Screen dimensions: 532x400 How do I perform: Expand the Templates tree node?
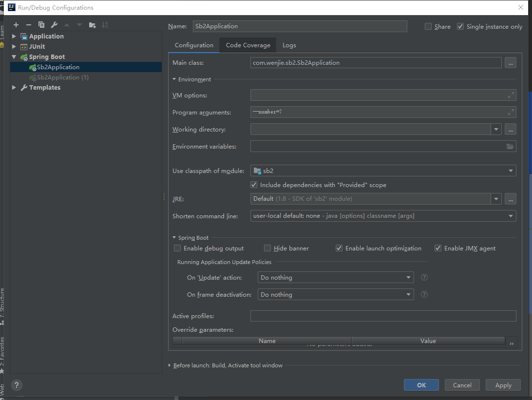point(14,88)
